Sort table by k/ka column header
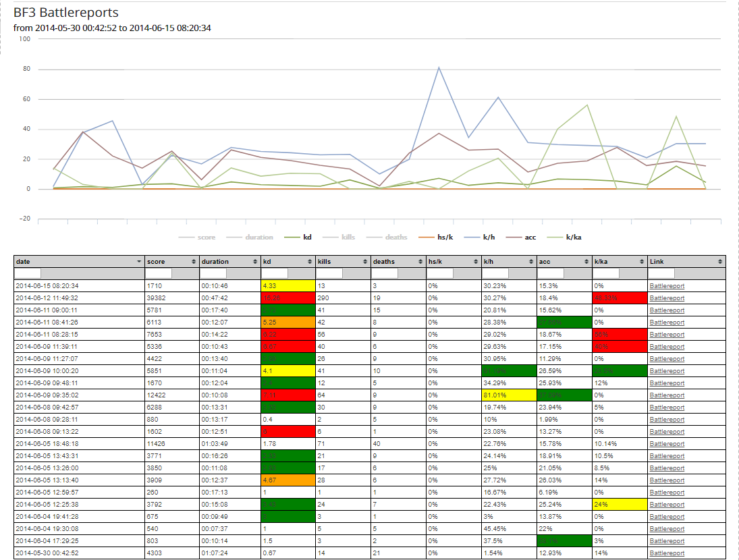Screen dimensions: 739x560 click(x=620, y=261)
